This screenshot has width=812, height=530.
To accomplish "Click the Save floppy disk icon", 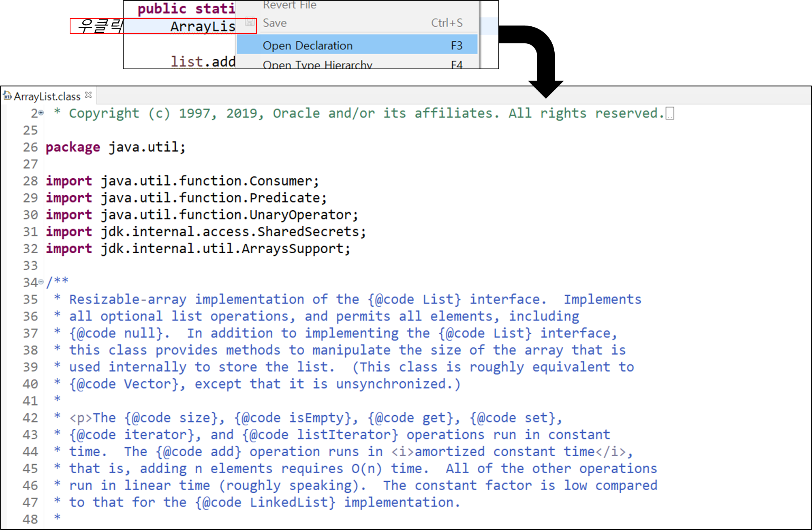I will click(x=250, y=22).
